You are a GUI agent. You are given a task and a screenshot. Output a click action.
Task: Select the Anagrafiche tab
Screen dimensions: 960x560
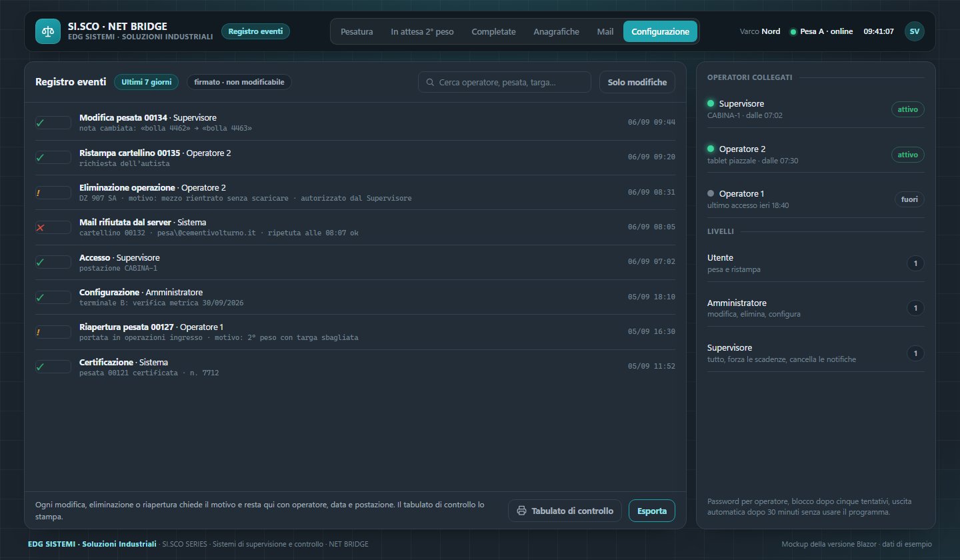coord(557,31)
